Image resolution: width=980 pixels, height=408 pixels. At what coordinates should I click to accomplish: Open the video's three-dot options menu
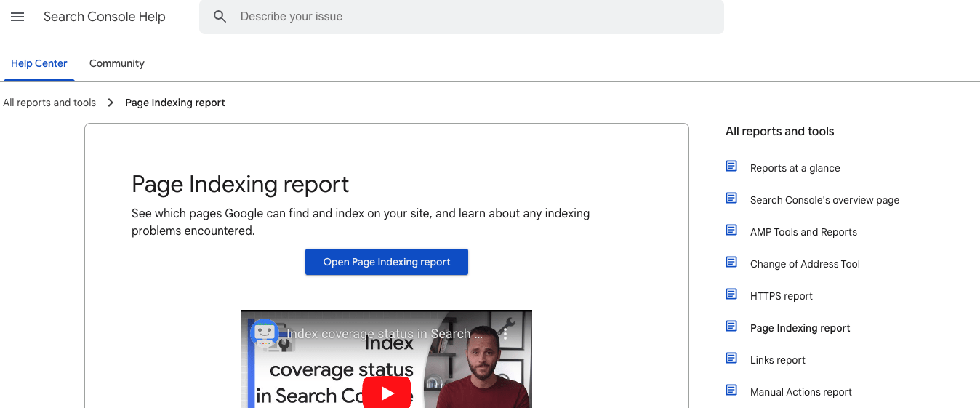[x=505, y=334]
